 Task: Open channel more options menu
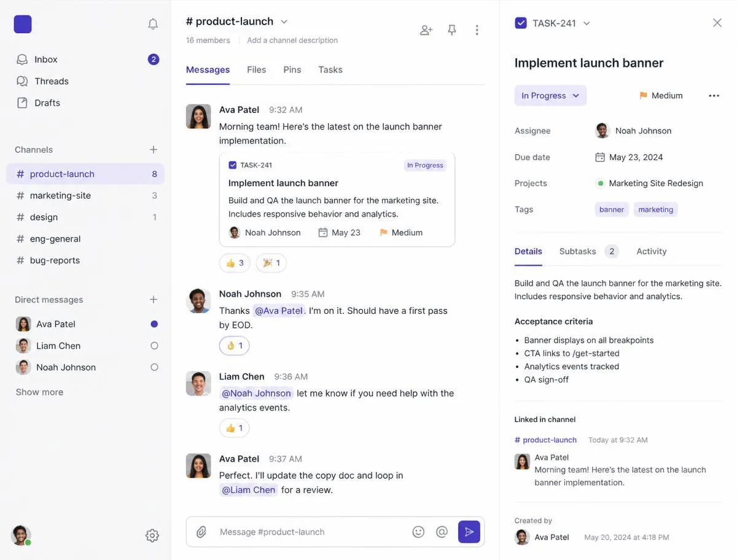(x=477, y=30)
